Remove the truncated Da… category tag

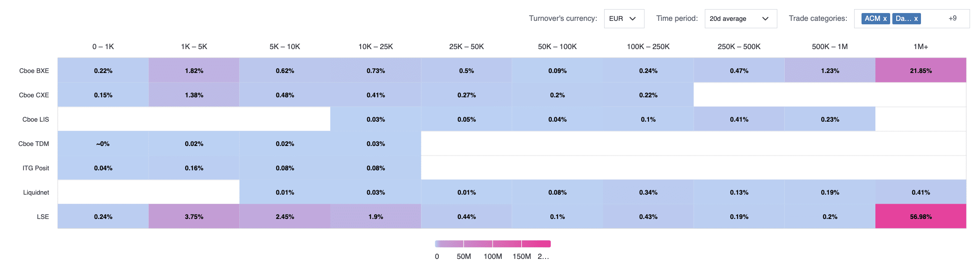pyautogui.click(x=916, y=19)
